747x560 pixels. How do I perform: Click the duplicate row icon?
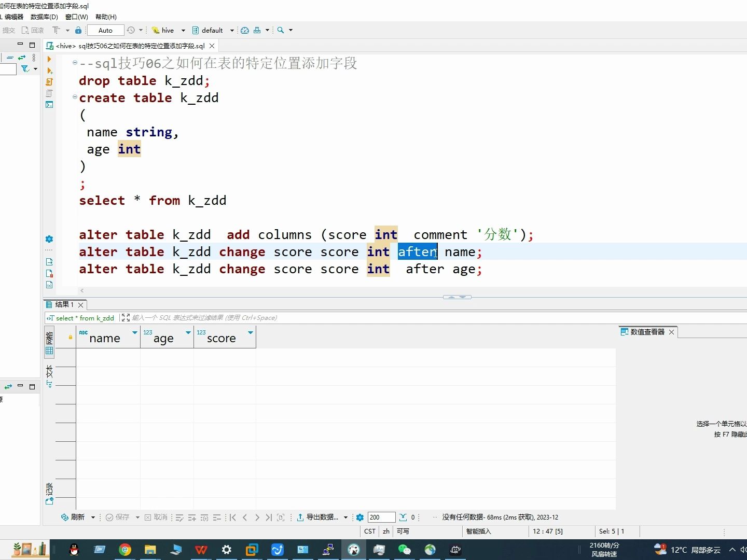pyautogui.click(x=204, y=517)
